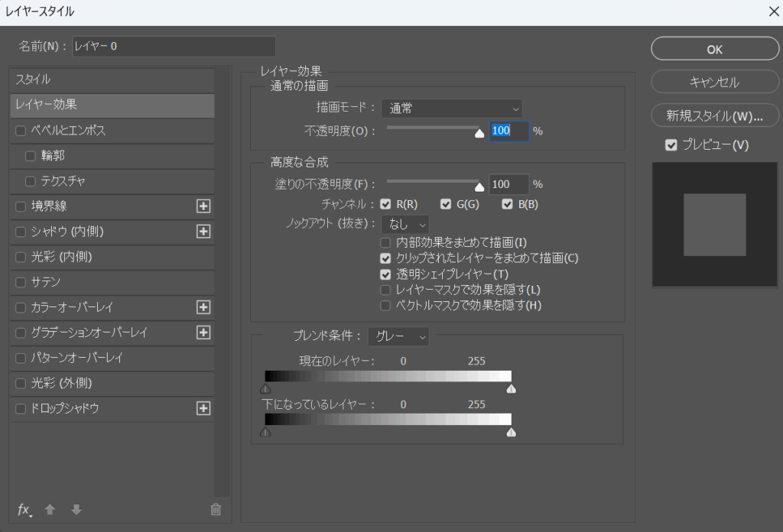Uncheck the R(R) channel checkbox
Image resolution: width=783 pixels, height=532 pixels.
[x=385, y=204]
